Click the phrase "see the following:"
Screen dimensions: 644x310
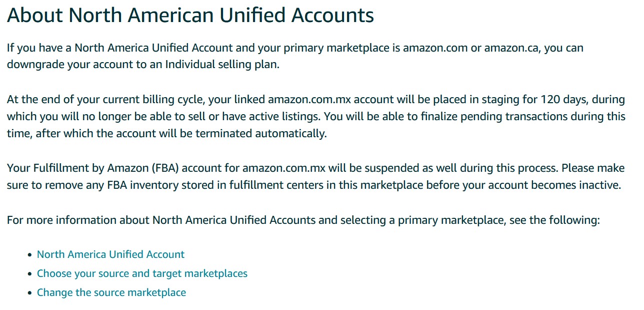point(554,220)
